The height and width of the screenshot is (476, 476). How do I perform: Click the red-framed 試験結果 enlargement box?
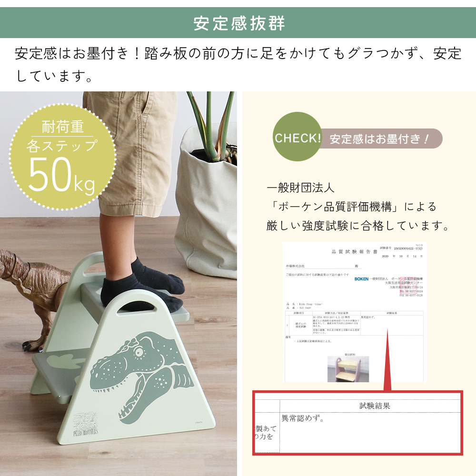coord(357,423)
